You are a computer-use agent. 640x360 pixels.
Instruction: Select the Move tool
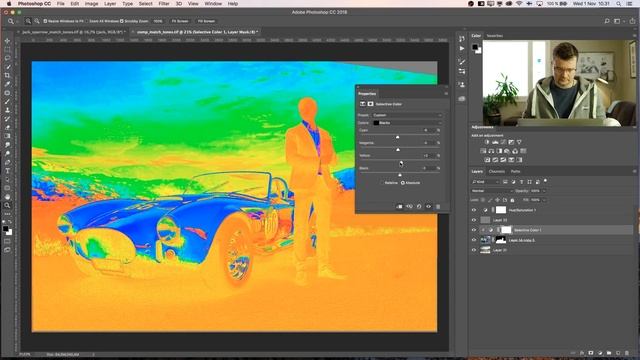coord(7,41)
